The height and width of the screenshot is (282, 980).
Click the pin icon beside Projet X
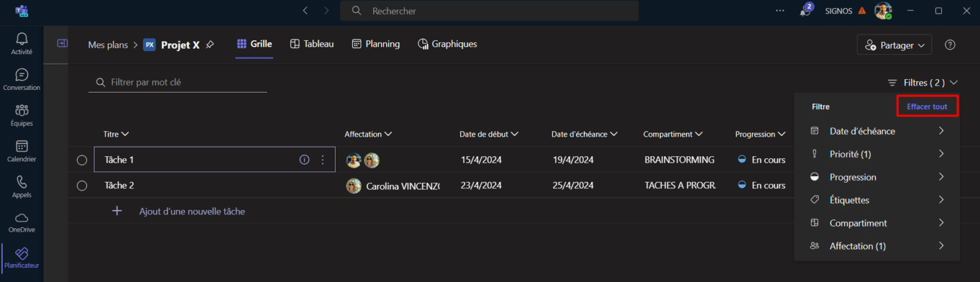click(210, 45)
